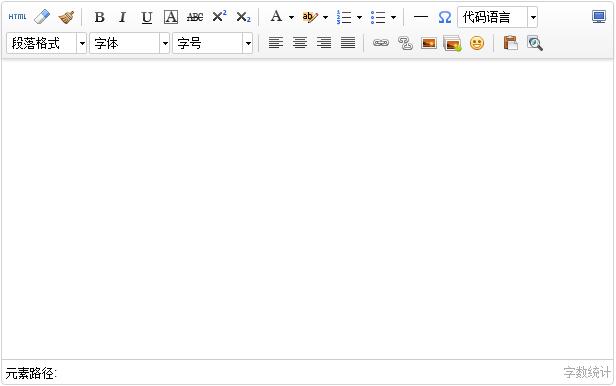Remove link with broken chain icon
This screenshot has height=386, width=616.
pyautogui.click(x=405, y=43)
